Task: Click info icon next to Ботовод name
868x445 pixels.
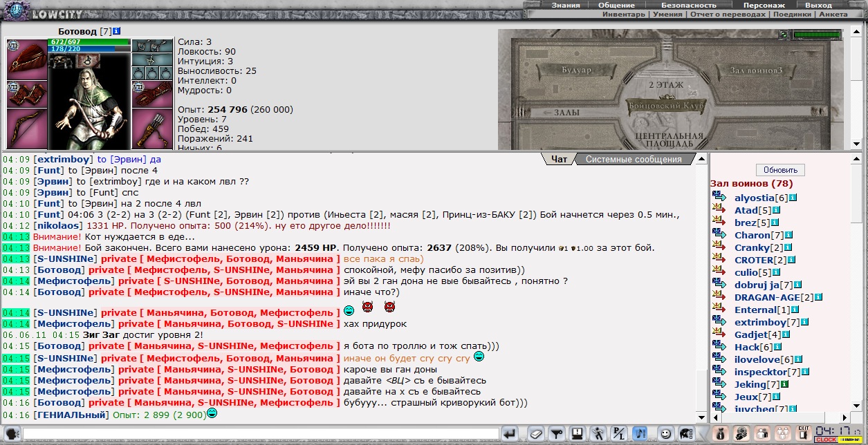Action: click(x=117, y=31)
